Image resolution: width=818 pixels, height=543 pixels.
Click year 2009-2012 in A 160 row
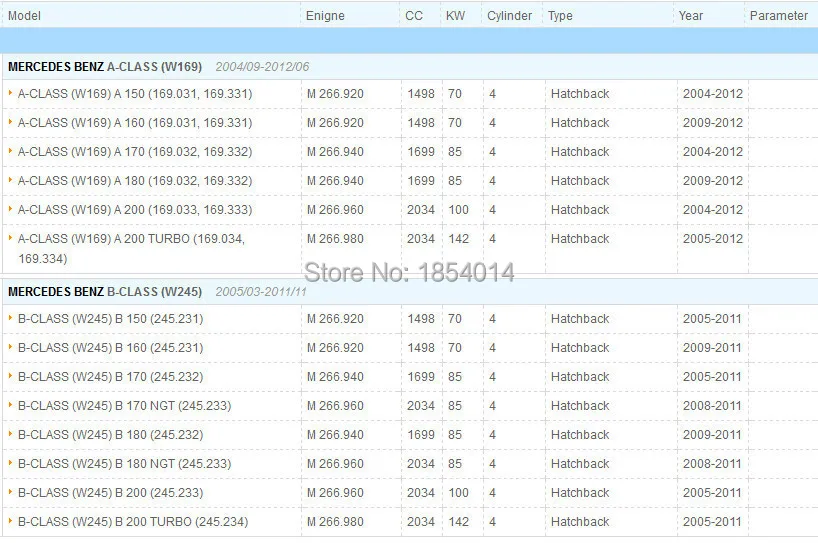[x=713, y=123]
